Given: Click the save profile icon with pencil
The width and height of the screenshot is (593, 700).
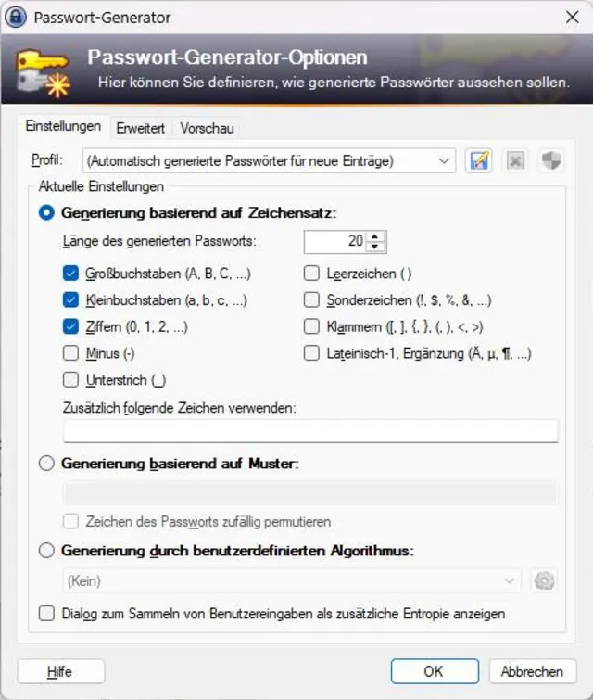Looking at the screenshot, I should [479, 160].
